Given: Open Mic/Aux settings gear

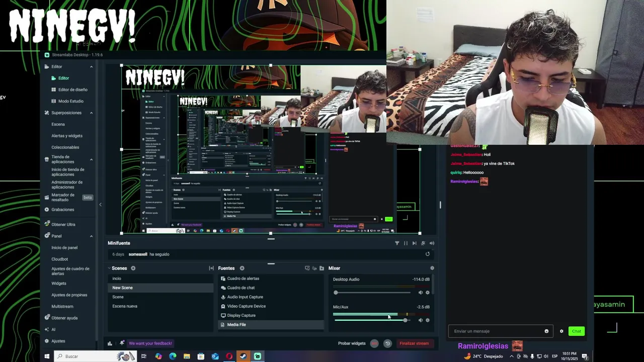Looking at the screenshot, I should coord(428,320).
